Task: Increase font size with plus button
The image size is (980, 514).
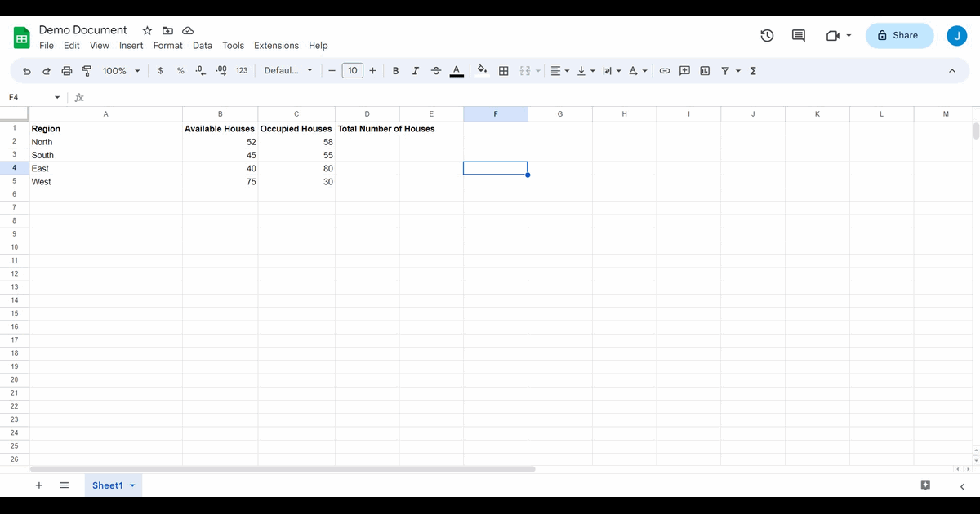Action: (x=372, y=71)
